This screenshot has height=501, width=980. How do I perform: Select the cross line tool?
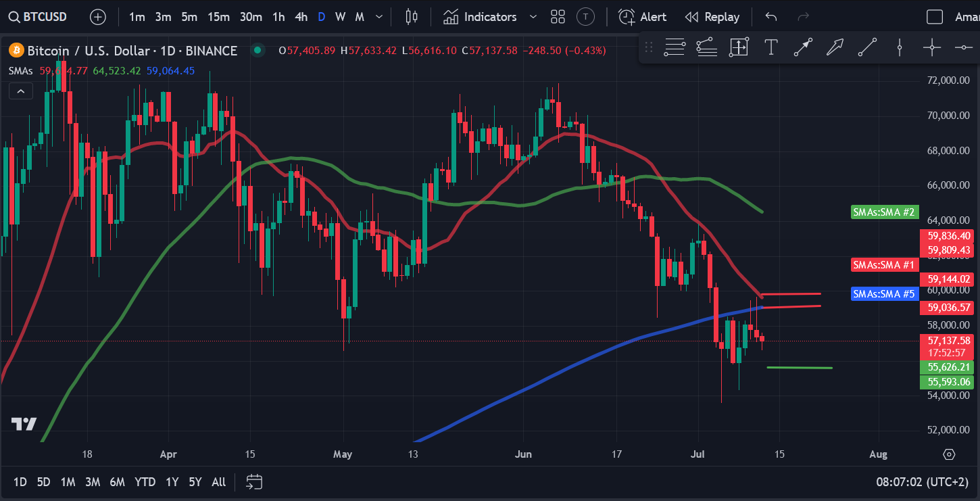[x=932, y=47]
